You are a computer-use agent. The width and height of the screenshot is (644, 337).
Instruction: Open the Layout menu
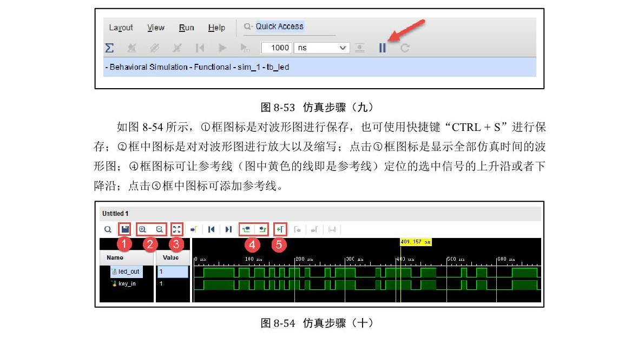click(121, 28)
